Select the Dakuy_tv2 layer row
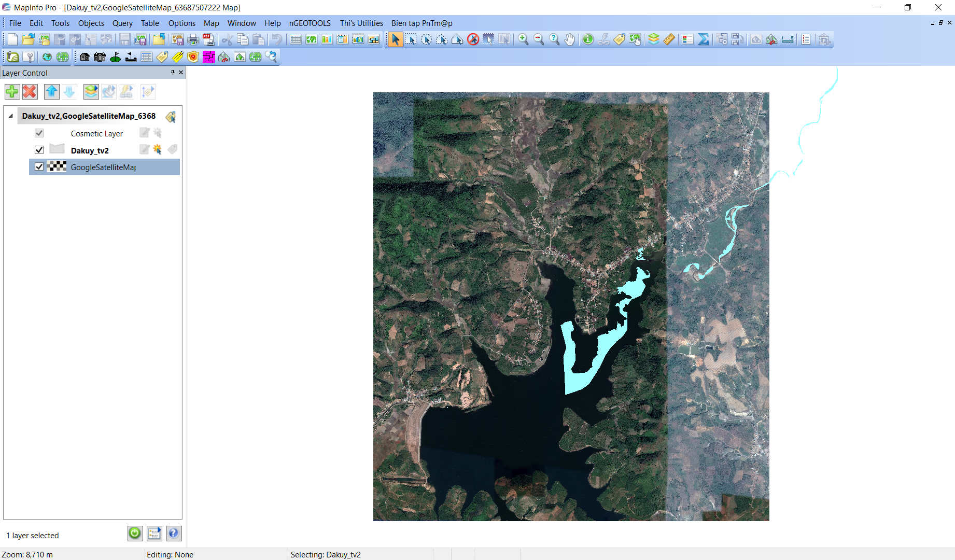 [104, 150]
